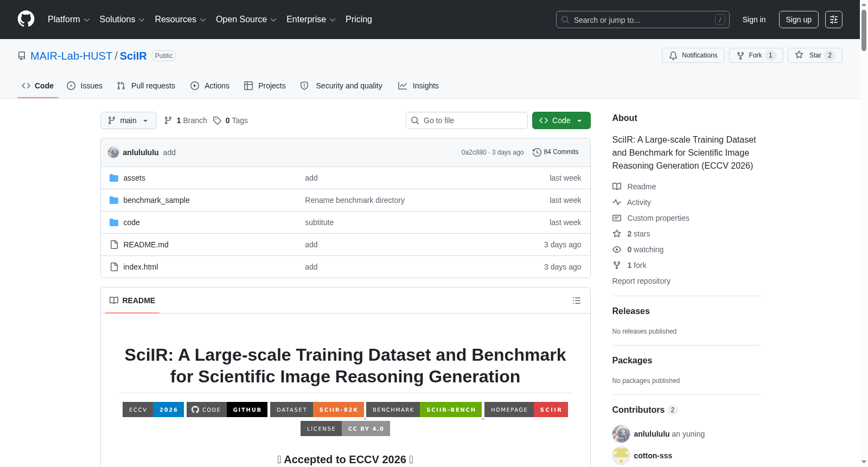868x467 pixels.
Task: Open the 'Rename benchmark directory' commit message
Action: 355,200
